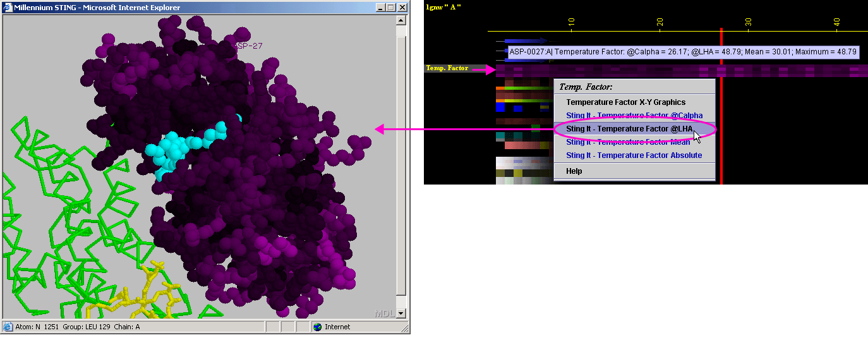
Task: Choose Sting It - Temperature Factor Absolute
Action: [634, 155]
